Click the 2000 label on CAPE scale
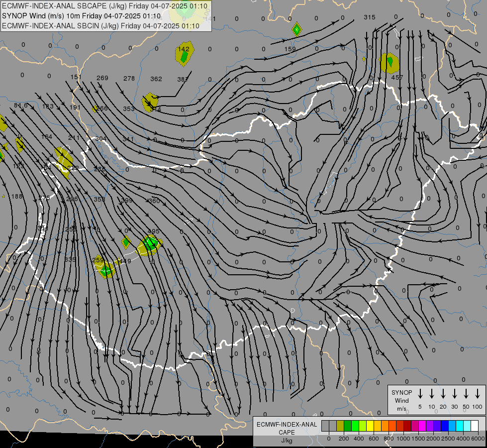This screenshot has width=487, height=448. coord(433,439)
